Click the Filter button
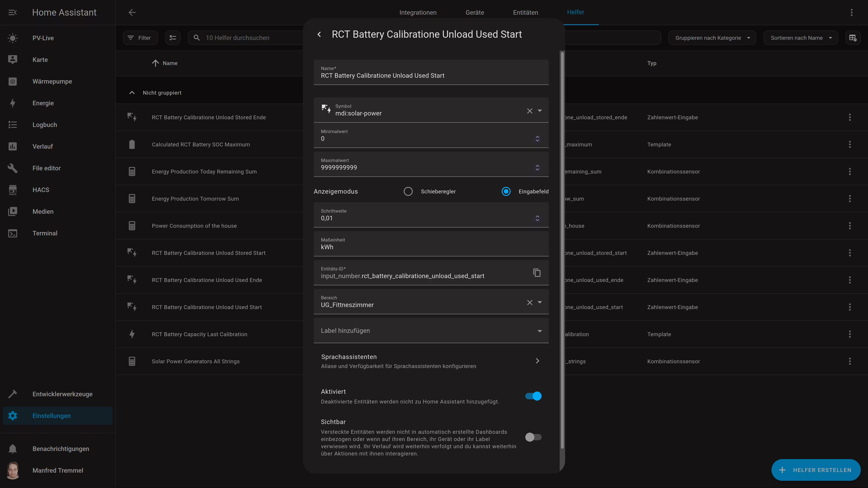The image size is (868, 488). [140, 38]
